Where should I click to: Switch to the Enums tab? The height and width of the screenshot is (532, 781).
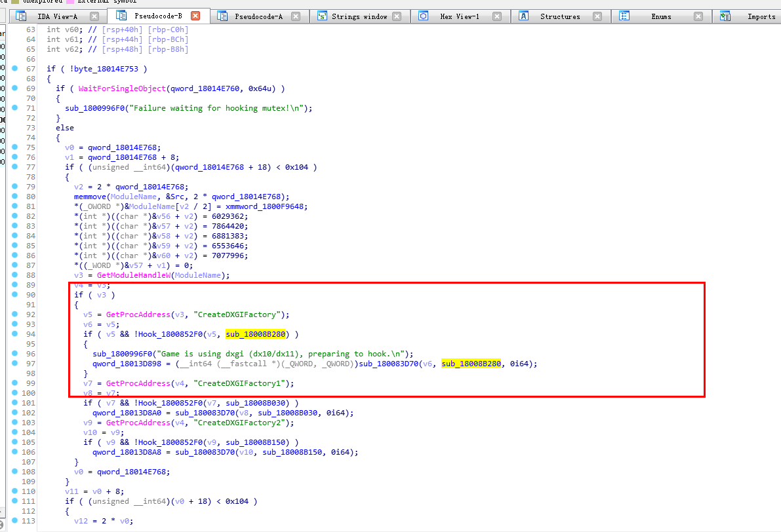661,16
